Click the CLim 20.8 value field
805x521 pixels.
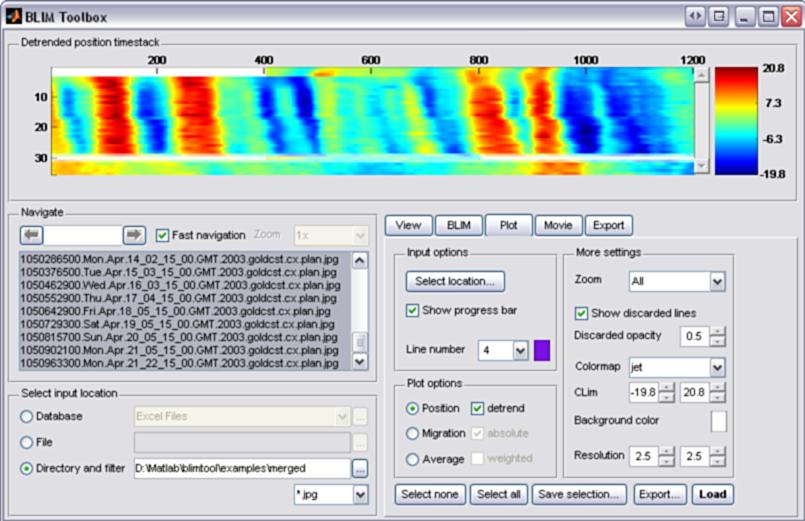(695, 393)
